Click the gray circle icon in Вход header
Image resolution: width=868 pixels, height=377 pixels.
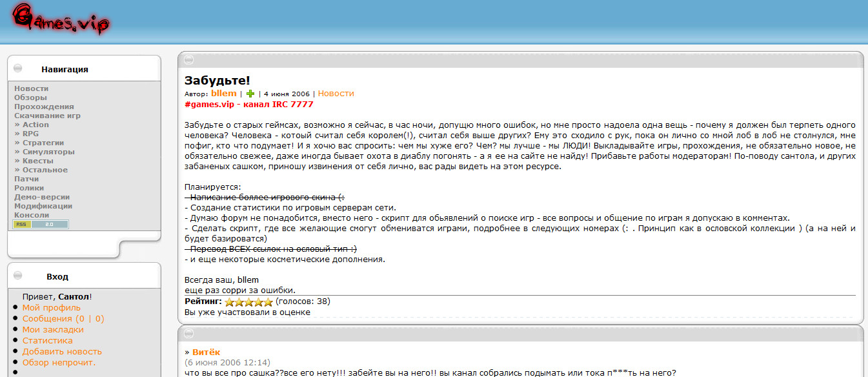click(18, 276)
